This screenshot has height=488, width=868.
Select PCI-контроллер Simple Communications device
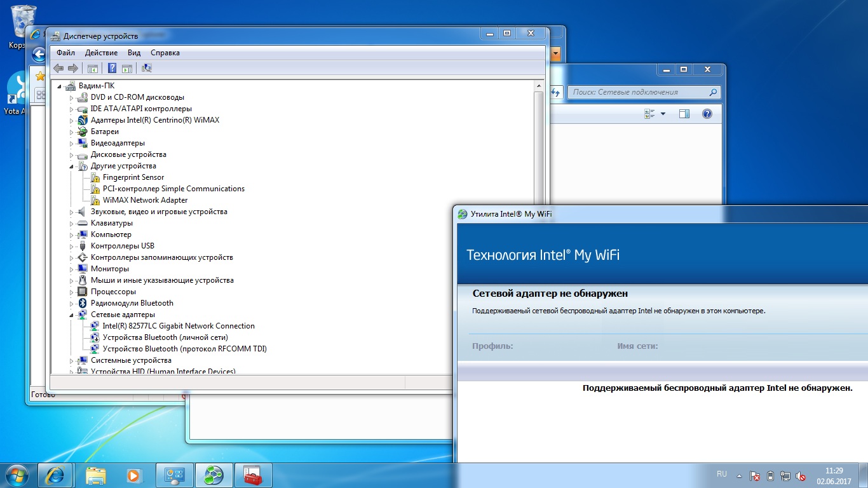point(173,189)
